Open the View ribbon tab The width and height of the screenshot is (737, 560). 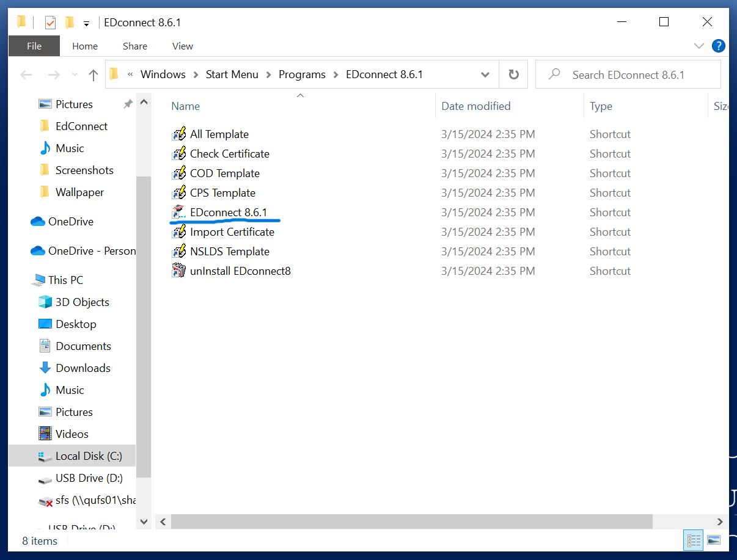tap(183, 46)
